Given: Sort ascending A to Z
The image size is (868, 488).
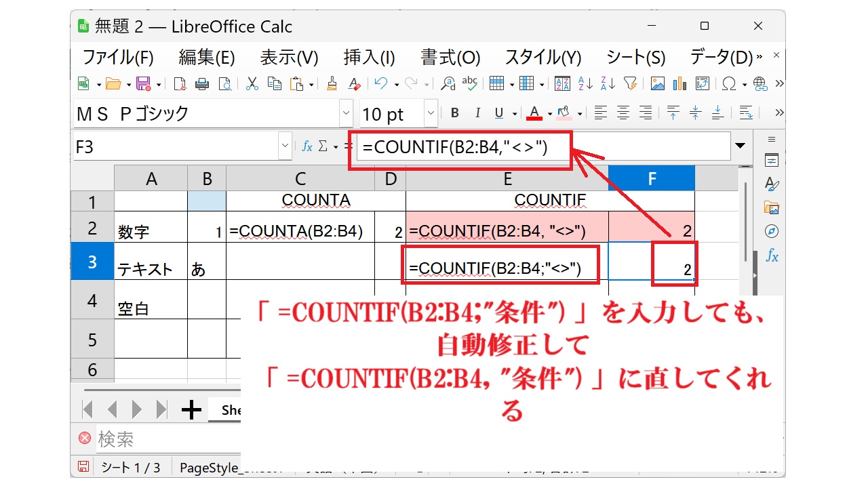Looking at the screenshot, I should pos(585,83).
